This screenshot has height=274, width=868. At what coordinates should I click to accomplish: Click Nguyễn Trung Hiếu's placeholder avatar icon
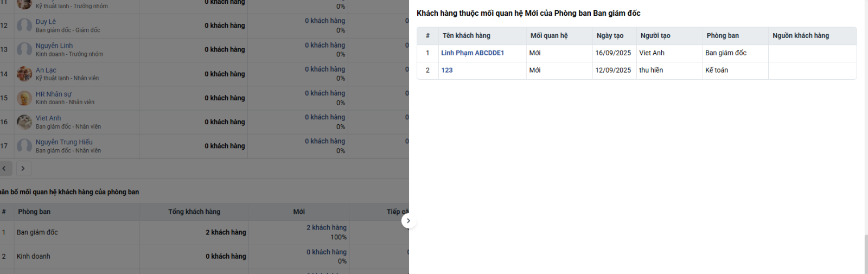[x=24, y=146]
